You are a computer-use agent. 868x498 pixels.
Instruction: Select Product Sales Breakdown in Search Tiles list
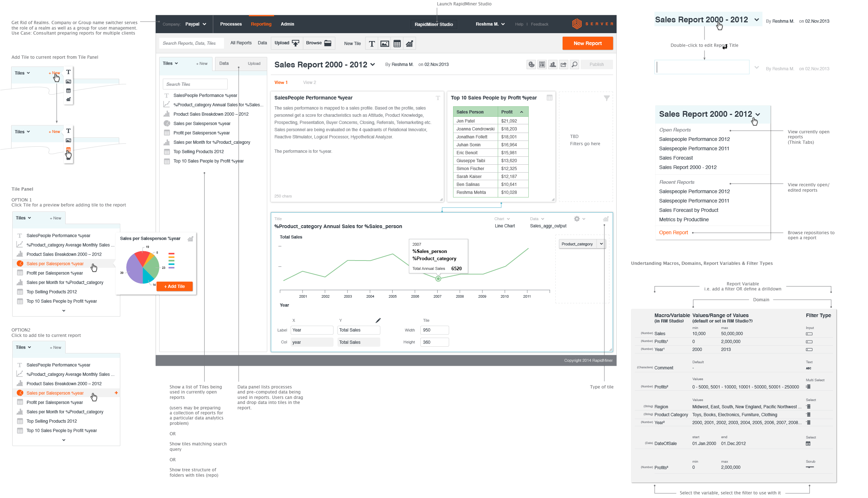211,114
